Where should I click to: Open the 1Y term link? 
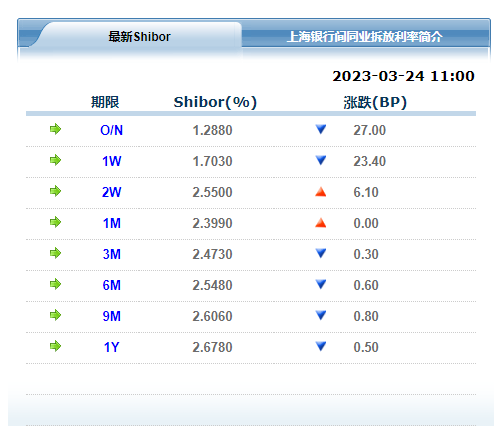[x=111, y=347]
